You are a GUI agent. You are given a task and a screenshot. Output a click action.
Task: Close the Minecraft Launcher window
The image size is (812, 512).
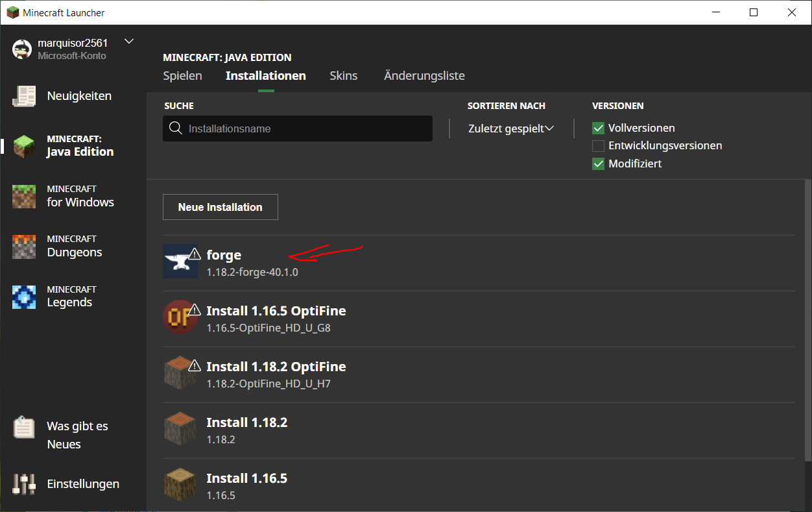point(792,12)
